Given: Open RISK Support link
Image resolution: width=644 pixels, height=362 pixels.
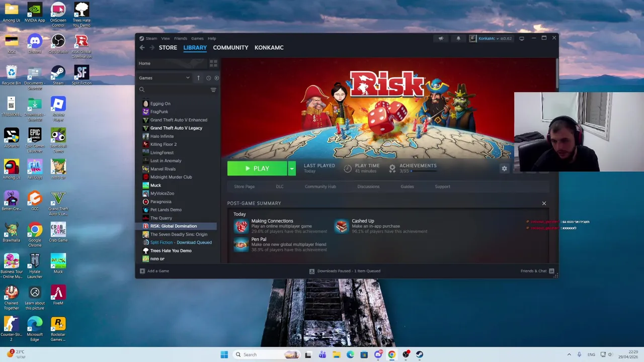Looking at the screenshot, I should point(442,187).
